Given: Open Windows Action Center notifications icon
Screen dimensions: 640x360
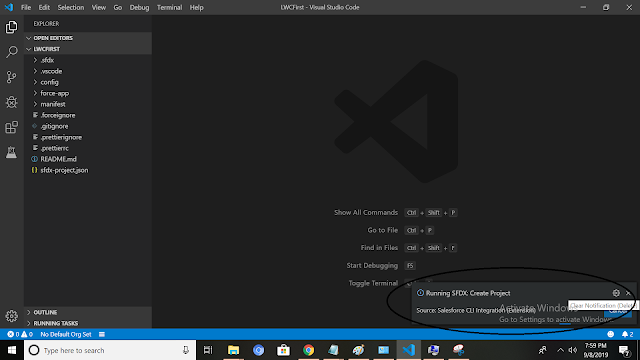Looking at the screenshot, I should (624, 351).
